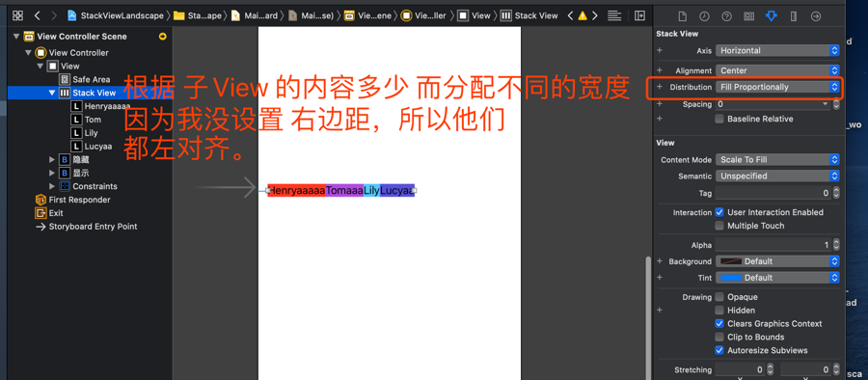The width and height of the screenshot is (868, 380).
Task: Show the Quick Help inspector
Action: coord(726,16)
